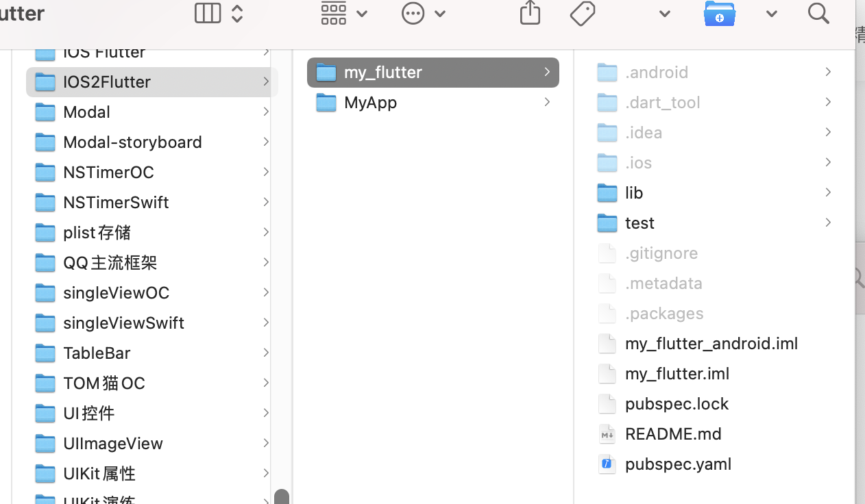Select the NSTimerSwift folder
This screenshot has width=865, height=504.
[116, 202]
